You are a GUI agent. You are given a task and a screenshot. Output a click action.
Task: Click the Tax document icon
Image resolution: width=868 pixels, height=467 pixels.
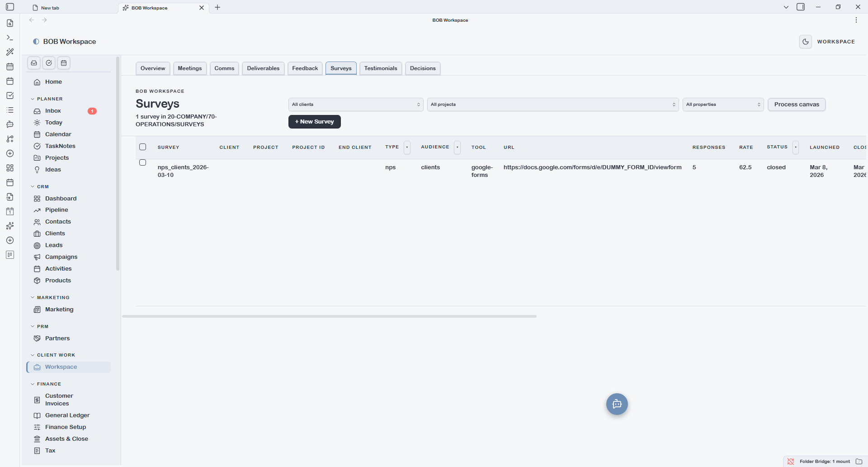[x=37, y=451]
